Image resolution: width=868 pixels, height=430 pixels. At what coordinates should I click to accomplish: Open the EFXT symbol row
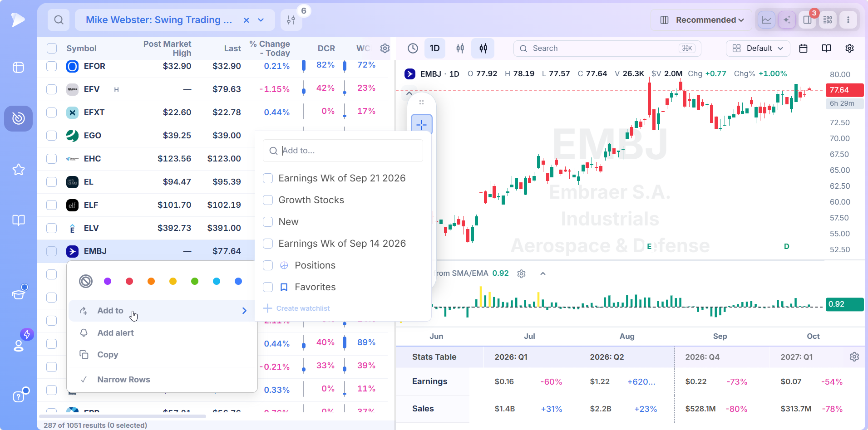click(x=212, y=112)
